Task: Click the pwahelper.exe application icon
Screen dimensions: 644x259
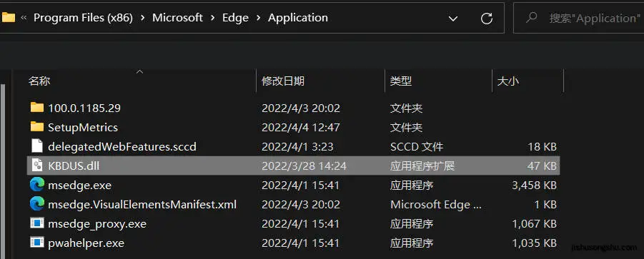Action: pos(37,243)
